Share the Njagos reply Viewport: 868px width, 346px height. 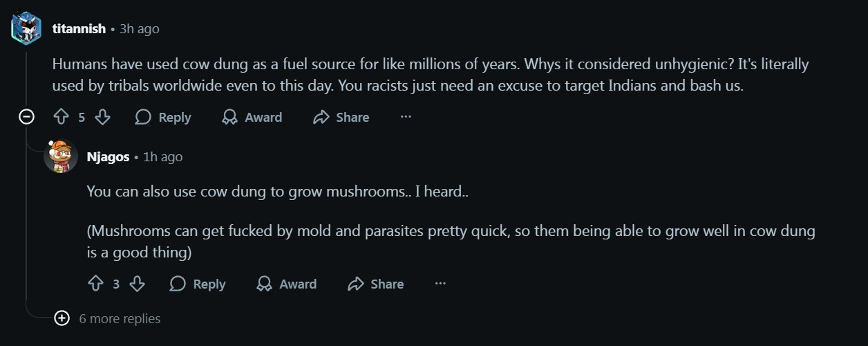[x=376, y=284]
